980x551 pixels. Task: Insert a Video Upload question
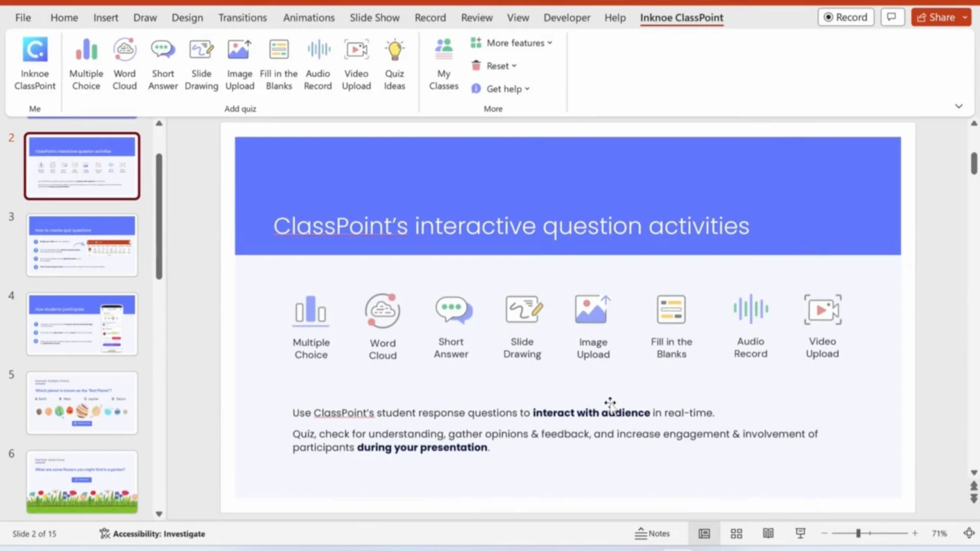(356, 62)
